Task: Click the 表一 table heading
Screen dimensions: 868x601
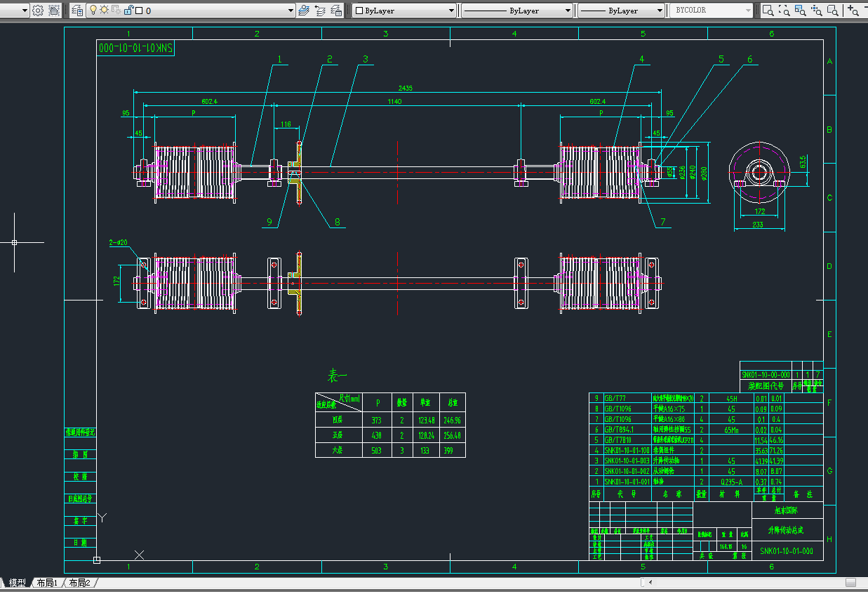Action: (x=338, y=376)
